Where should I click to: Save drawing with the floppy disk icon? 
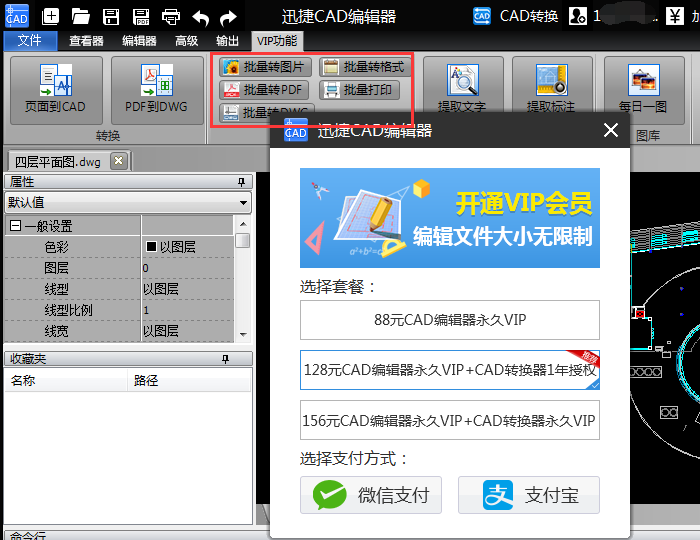click(111, 17)
